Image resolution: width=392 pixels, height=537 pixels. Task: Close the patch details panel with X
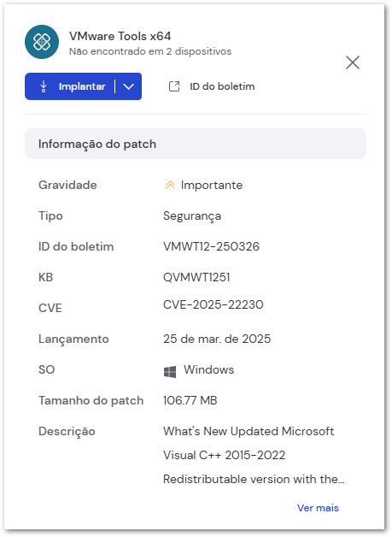[353, 62]
